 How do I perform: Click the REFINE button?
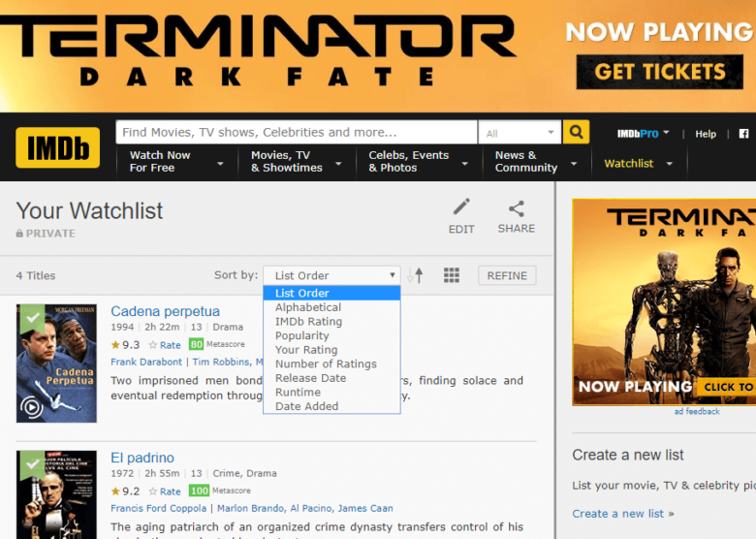point(507,275)
